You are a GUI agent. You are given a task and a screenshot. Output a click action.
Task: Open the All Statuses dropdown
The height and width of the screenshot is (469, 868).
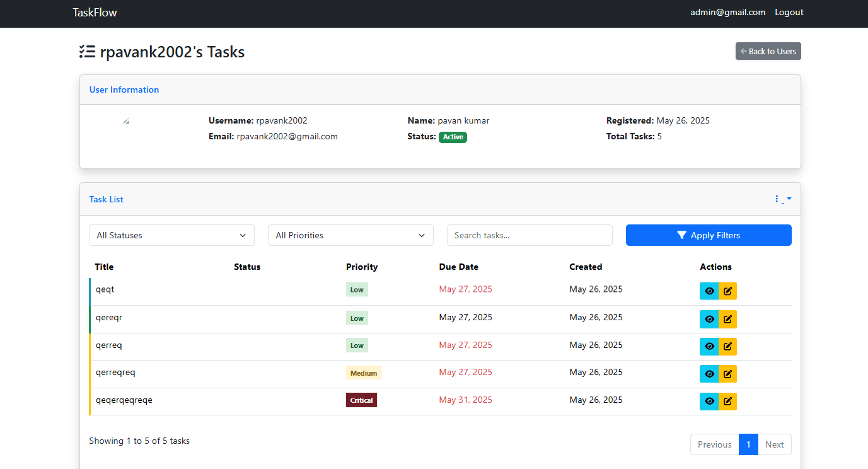point(171,234)
